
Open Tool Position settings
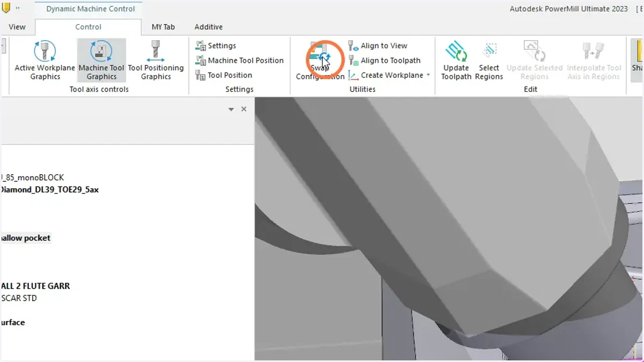tap(223, 75)
